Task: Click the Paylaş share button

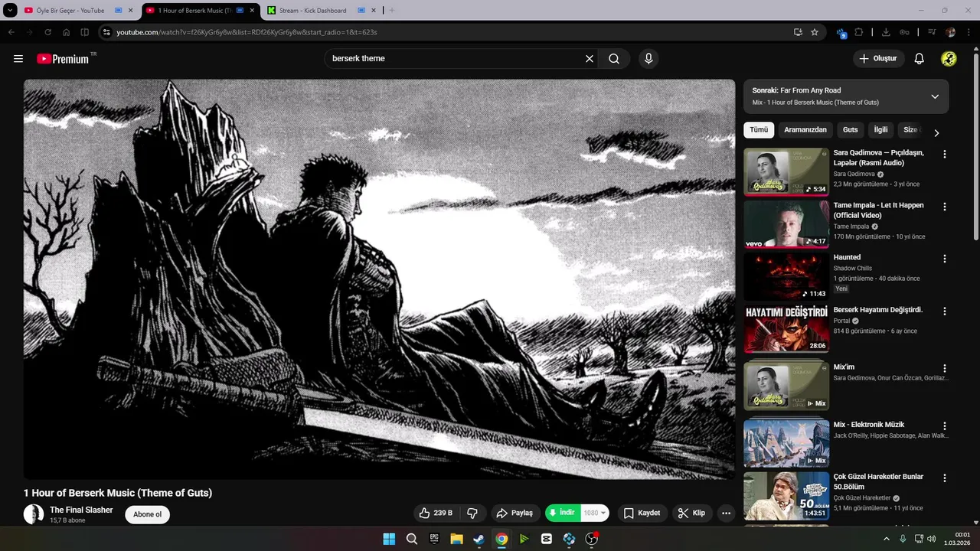Action: [x=514, y=513]
